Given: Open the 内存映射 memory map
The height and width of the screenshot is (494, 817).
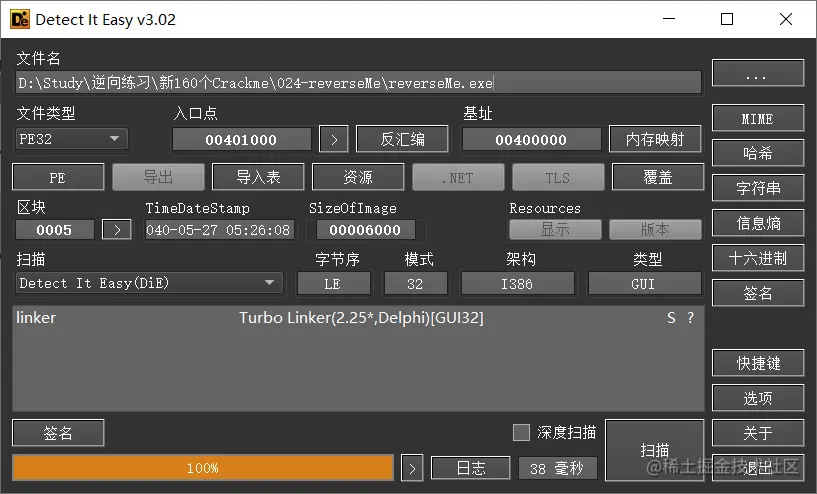Looking at the screenshot, I should (655, 139).
